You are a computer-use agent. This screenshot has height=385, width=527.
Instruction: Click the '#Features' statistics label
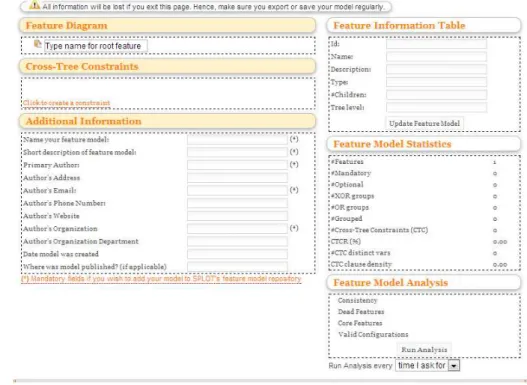347,162
